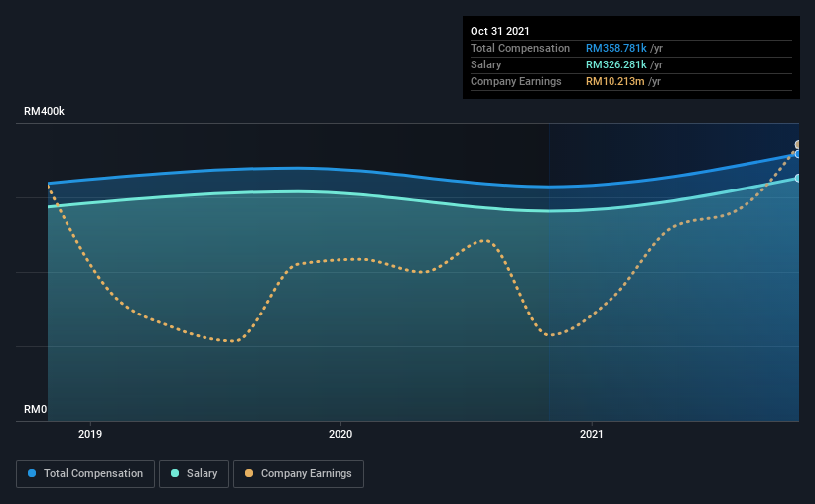Click the Total Compensation end data point
This screenshot has height=504, width=815.
point(797,154)
